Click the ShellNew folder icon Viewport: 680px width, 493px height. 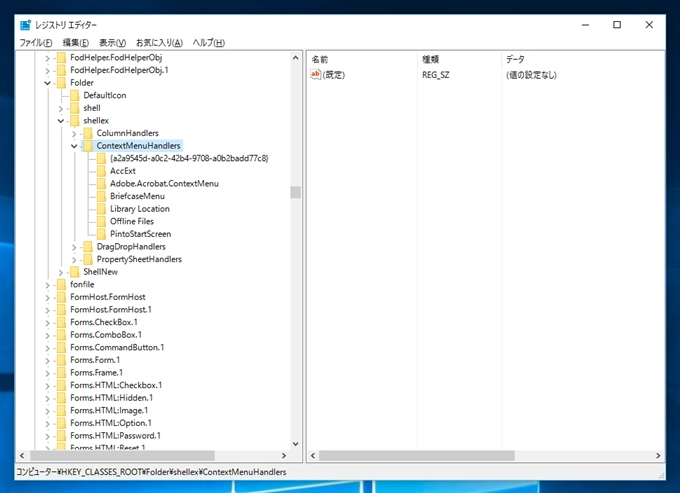(75, 271)
